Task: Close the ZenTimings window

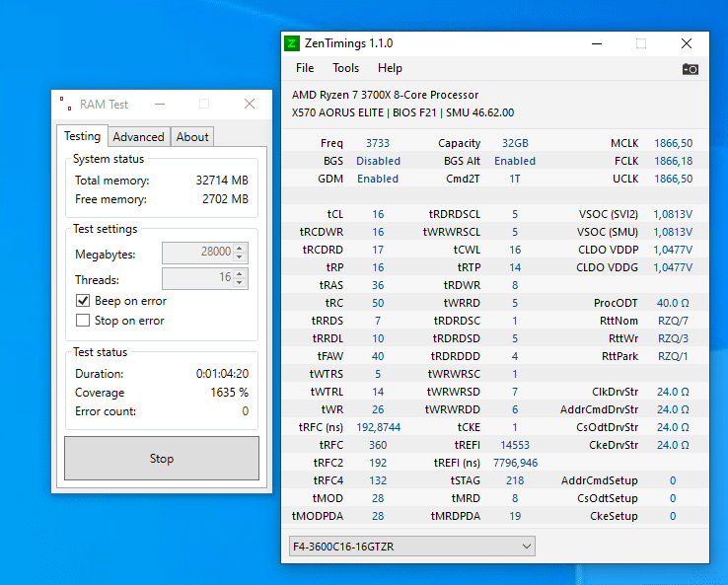Action: point(687,43)
